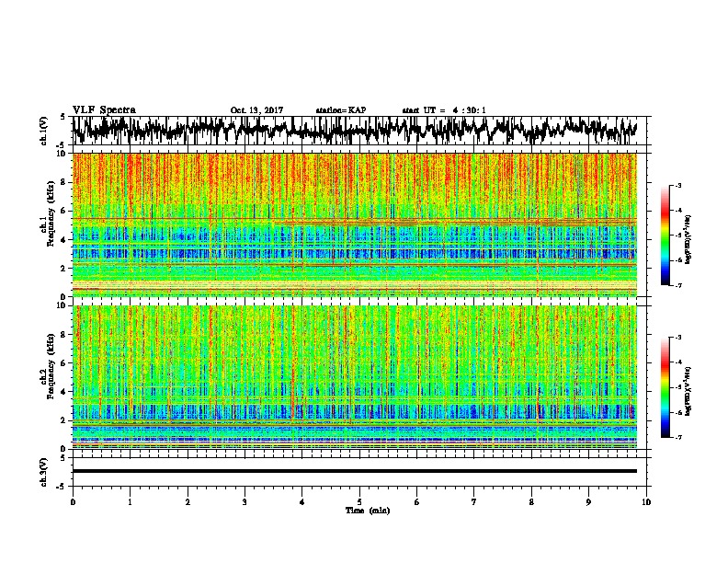Click the "-5" tick of ch.3(V) axis

click(x=62, y=487)
